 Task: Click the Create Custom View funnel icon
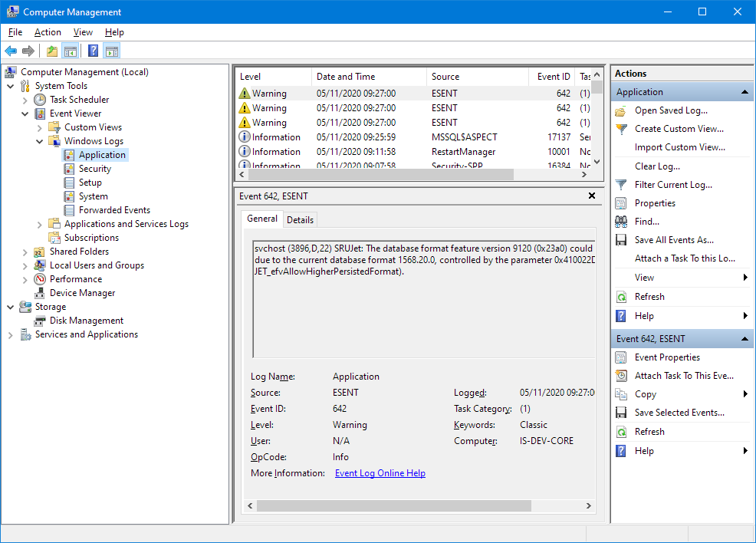coord(621,130)
